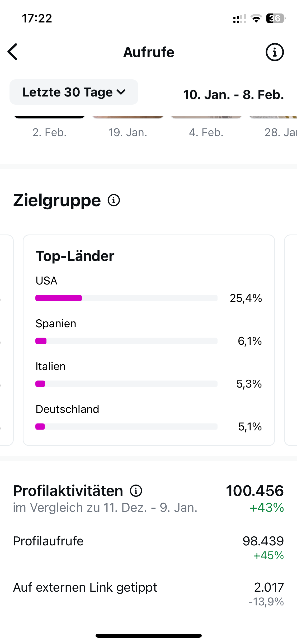Tap the back arrow icon

tap(13, 52)
